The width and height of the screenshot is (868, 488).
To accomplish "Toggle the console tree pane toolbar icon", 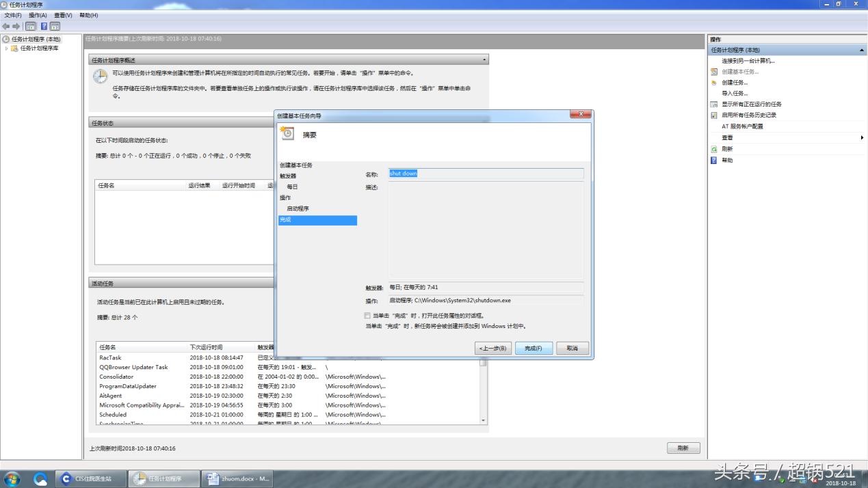I will (x=30, y=26).
